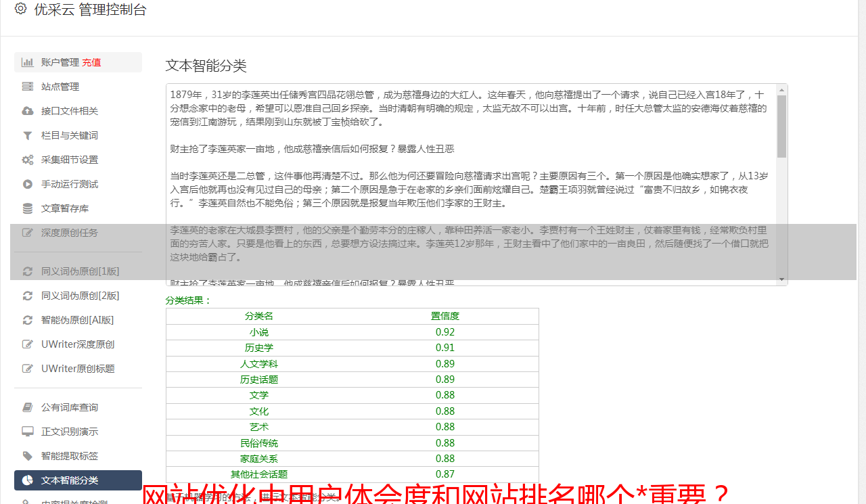Image resolution: width=866 pixels, height=504 pixels.
Task: Click the 0.92 confidence value
Action: [x=445, y=332]
